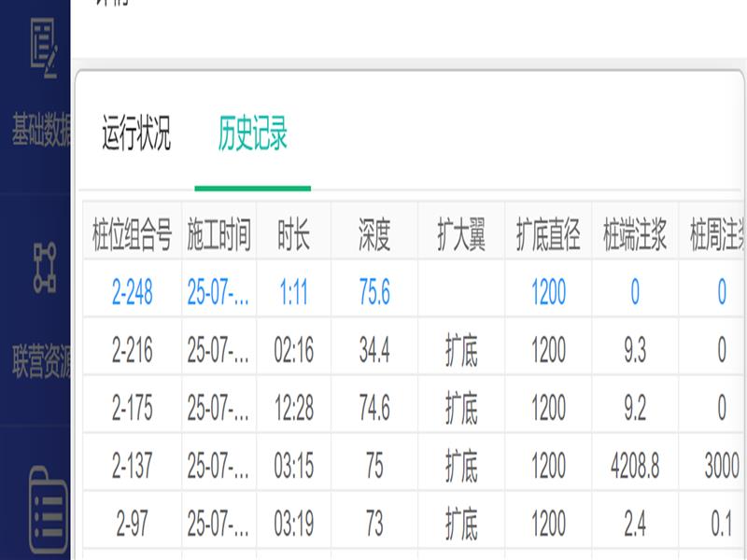Click the pile number 2-97 cell
747x560 pixels.
132,525
